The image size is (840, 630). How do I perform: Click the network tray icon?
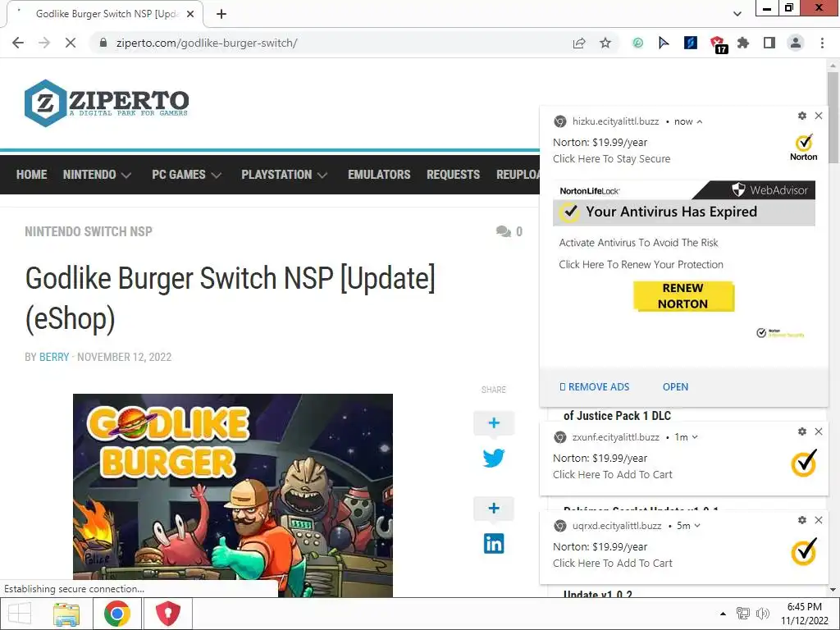coord(743,614)
